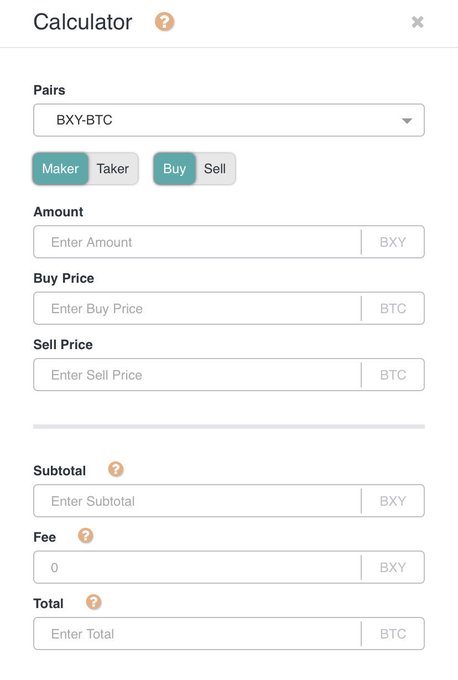Click the help icon beside Calculator title
The image size is (458, 680).
[164, 22]
